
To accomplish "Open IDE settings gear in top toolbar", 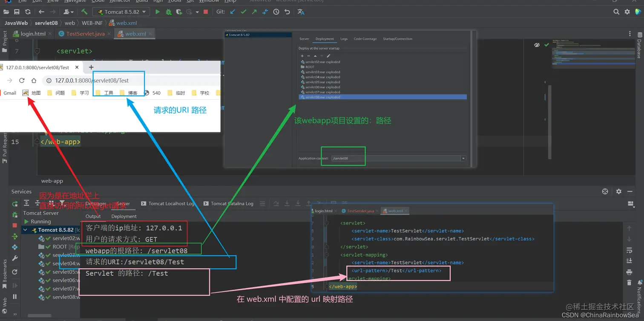I will [x=627, y=12].
